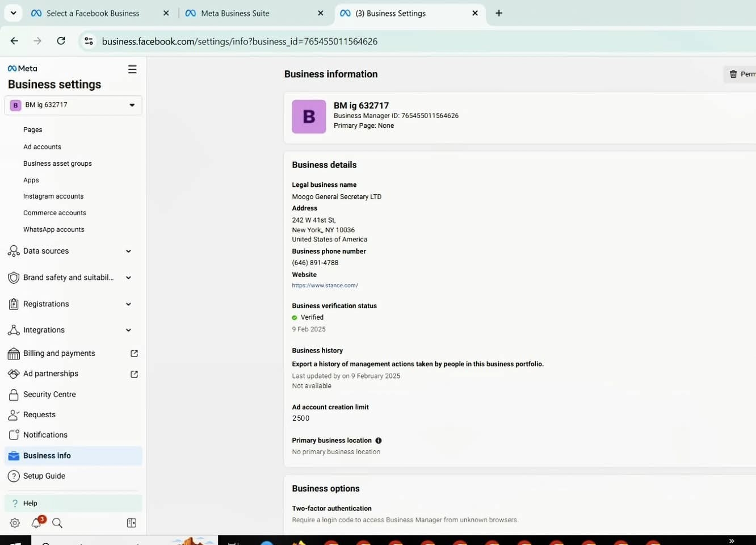Click the browser forward arrow

pos(37,41)
